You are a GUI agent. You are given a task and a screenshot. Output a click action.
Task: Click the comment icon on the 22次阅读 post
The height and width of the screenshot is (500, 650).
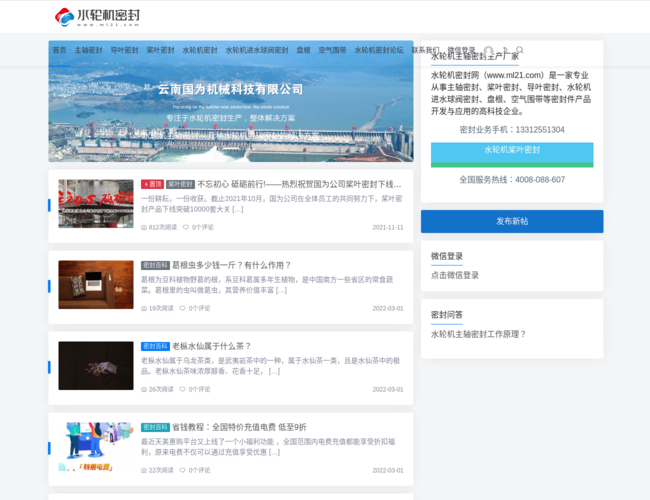pos(182,470)
